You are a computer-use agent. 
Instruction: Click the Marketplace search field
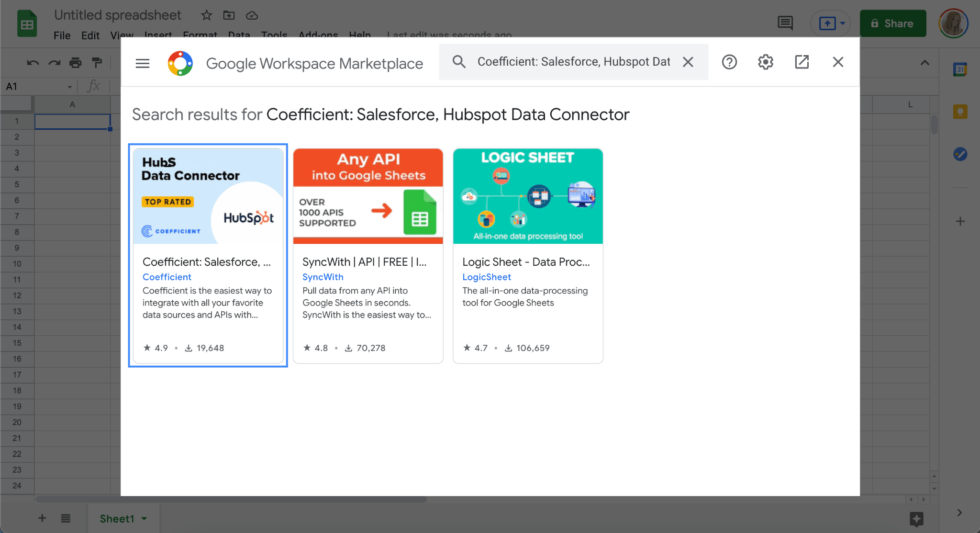click(574, 62)
